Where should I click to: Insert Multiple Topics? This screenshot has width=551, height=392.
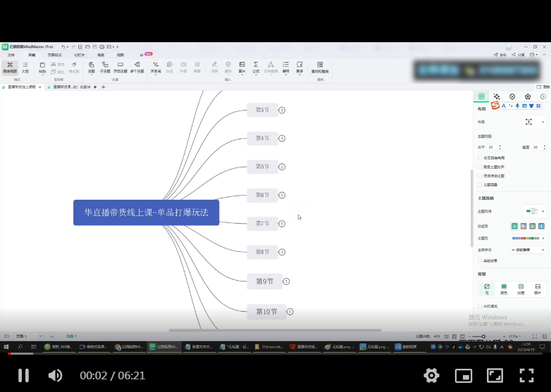(x=137, y=67)
